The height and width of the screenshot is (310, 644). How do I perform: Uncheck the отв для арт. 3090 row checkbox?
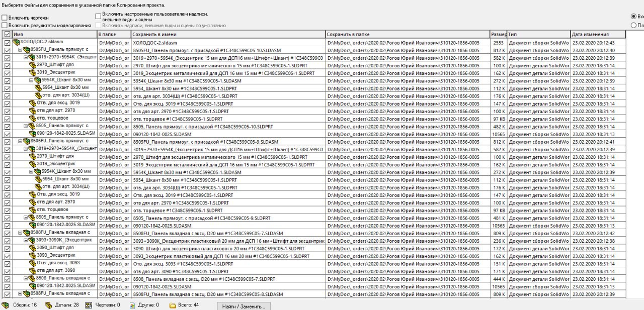[x=7, y=271]
